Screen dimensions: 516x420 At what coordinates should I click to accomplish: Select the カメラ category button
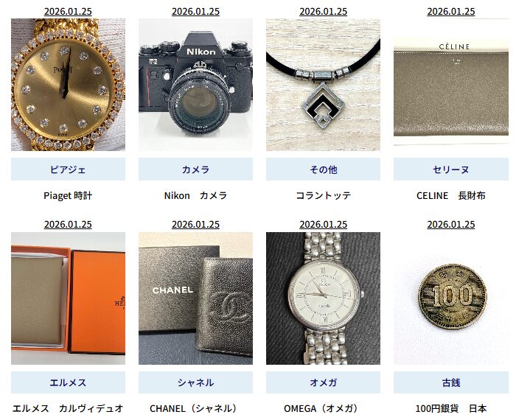click(x=195, y=169)
